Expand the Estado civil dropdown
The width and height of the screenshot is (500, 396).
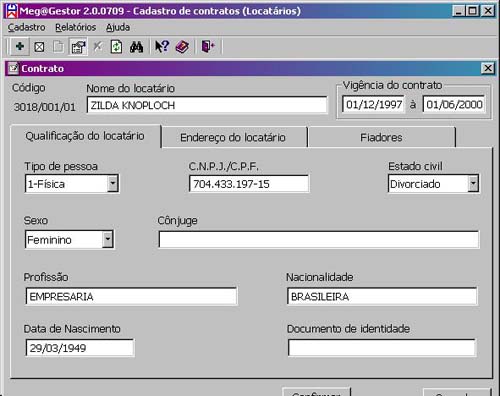473,183
